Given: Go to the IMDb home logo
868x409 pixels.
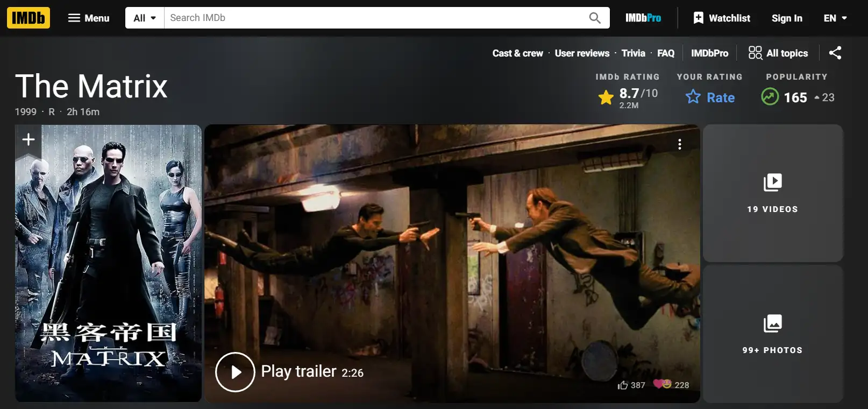Looking at the screenshot, I should tap(29, 18).
